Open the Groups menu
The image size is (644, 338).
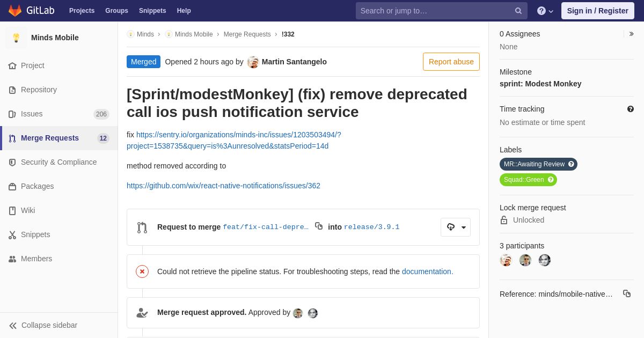point(116,11)
